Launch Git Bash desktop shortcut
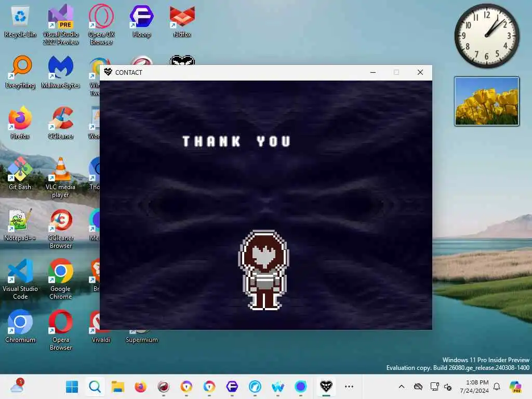 (20, 174)
